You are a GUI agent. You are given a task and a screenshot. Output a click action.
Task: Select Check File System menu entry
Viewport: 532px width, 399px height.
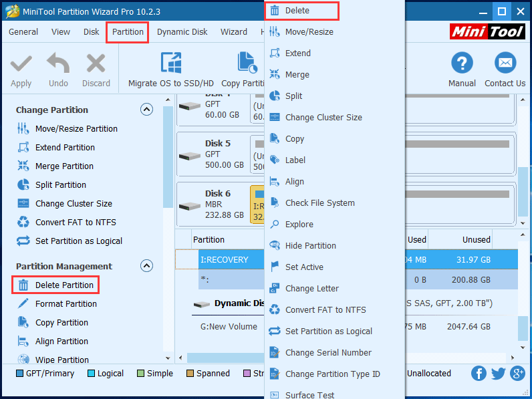pyautogui.click(x=335, y=203)
